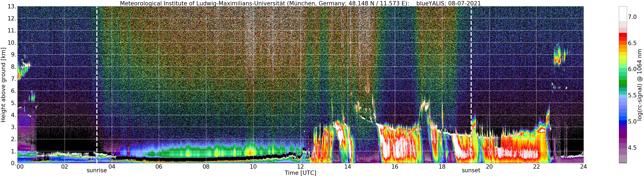Click the x-axis tick label '16'
This screenshot has width=644, height=177.
[395, 167]
